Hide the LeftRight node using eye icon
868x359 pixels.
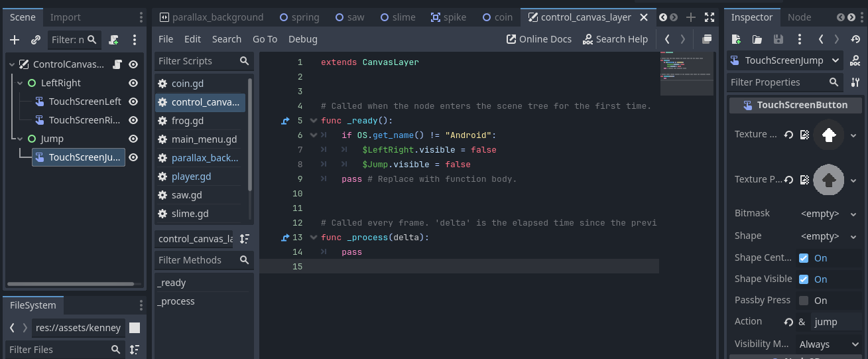pos(133,83)
